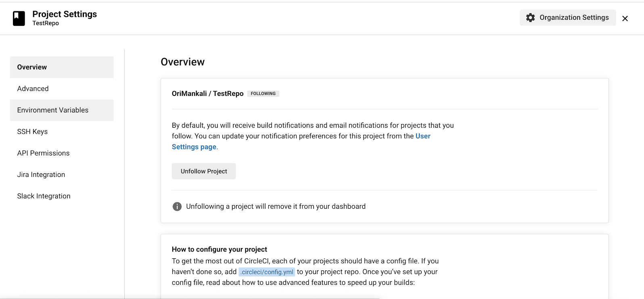Image resolution: width=644 pixels, height=299 pixels.
Task: Close the Project Settings page
Action: click(625, 19)
